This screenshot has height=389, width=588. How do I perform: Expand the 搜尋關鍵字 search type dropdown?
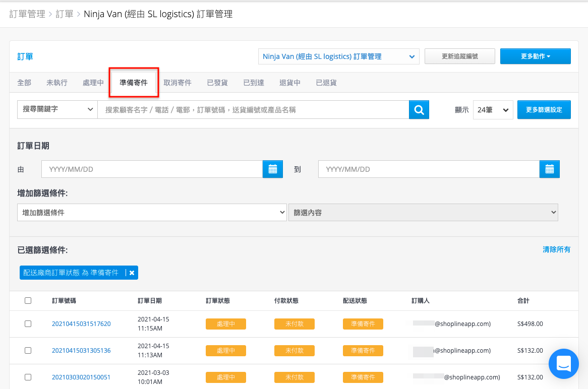click(57, 109)
